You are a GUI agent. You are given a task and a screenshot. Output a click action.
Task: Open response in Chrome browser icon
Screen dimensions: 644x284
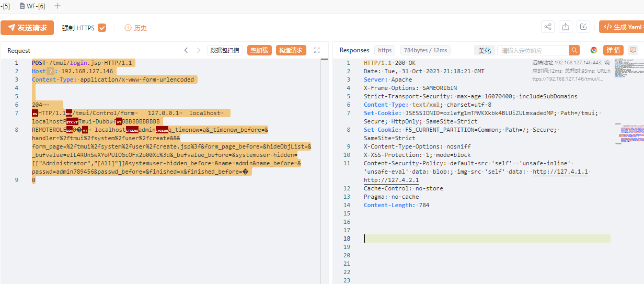594,50
